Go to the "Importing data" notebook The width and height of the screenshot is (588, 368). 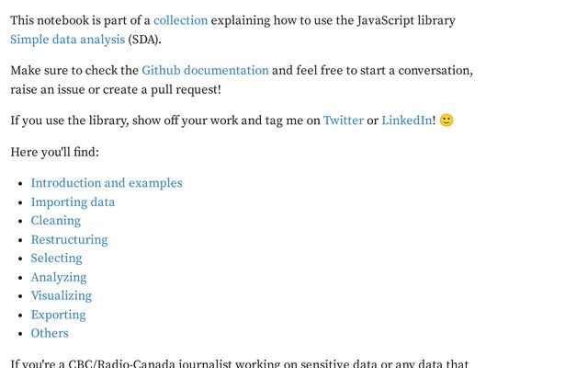pos(73,202)
